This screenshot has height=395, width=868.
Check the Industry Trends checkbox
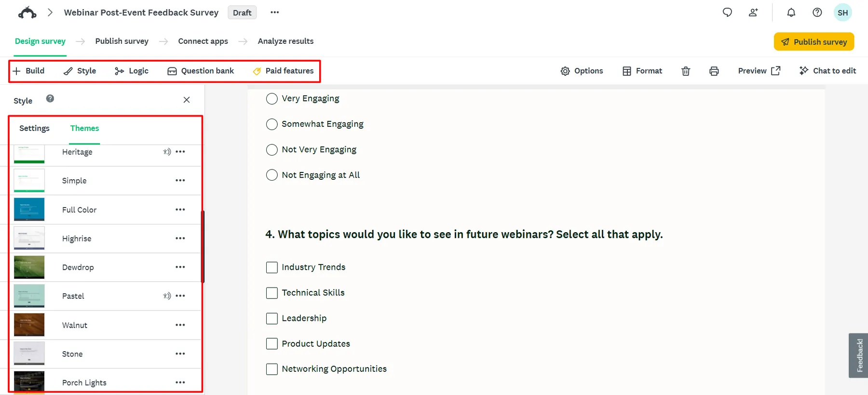272,267
